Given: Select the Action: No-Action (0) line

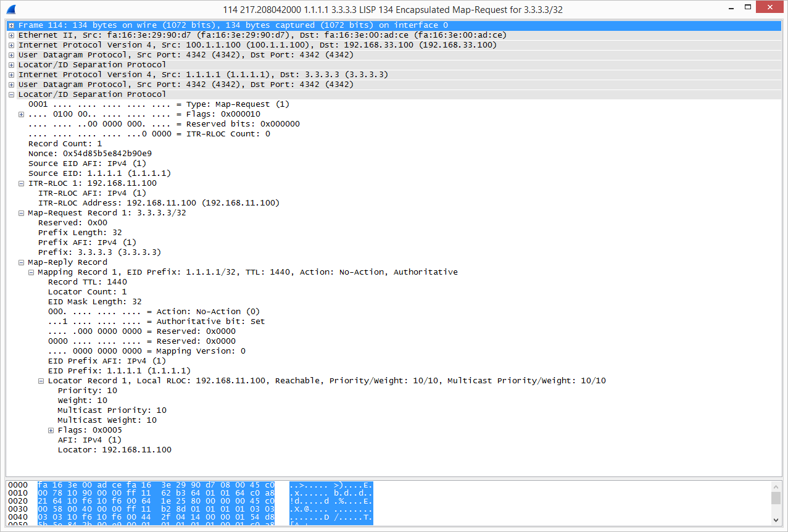Looking at the screenshot, I should [154, 312].
